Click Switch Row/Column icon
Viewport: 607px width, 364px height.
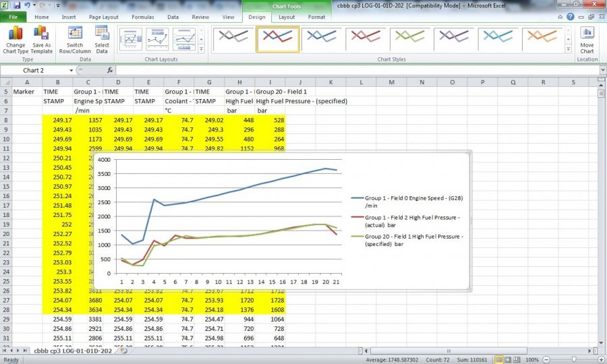(75, 39)
